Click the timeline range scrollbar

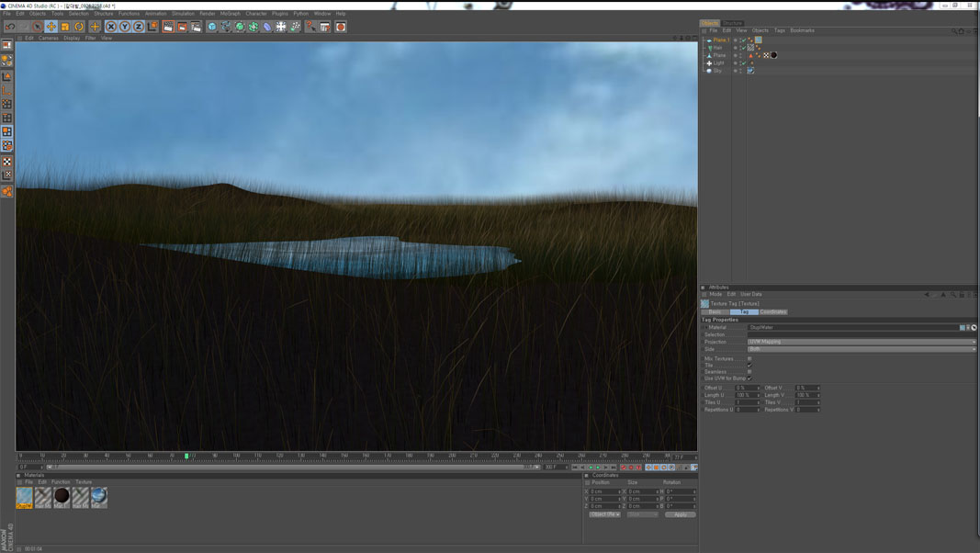(293, 467)
